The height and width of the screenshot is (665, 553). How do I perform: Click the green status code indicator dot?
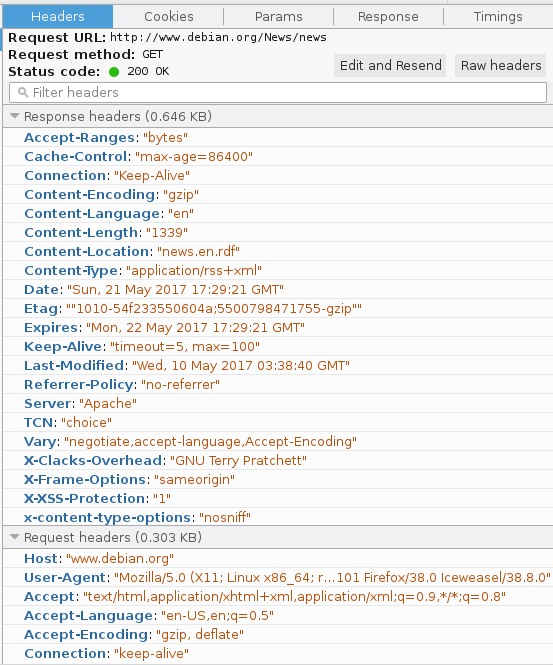tap(114, 72)
